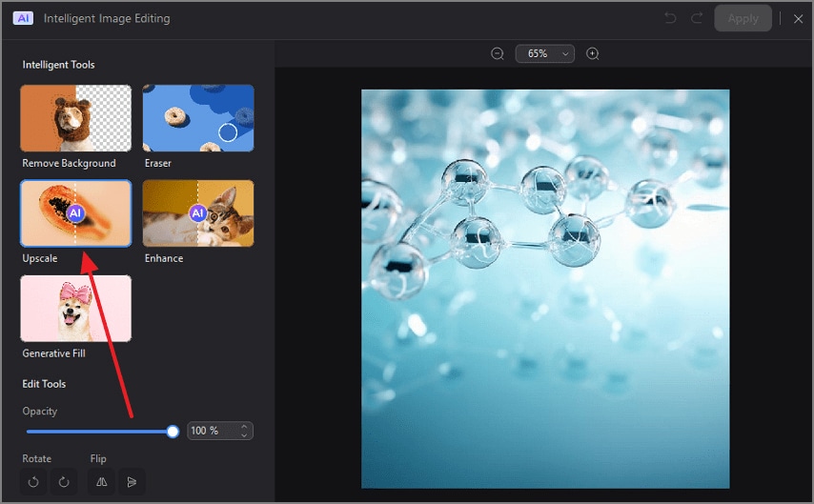Viewport: 814px width, 504px height.
Task: Decrease opacity with stepper down arrow
Action: click(x=244, y=435)
